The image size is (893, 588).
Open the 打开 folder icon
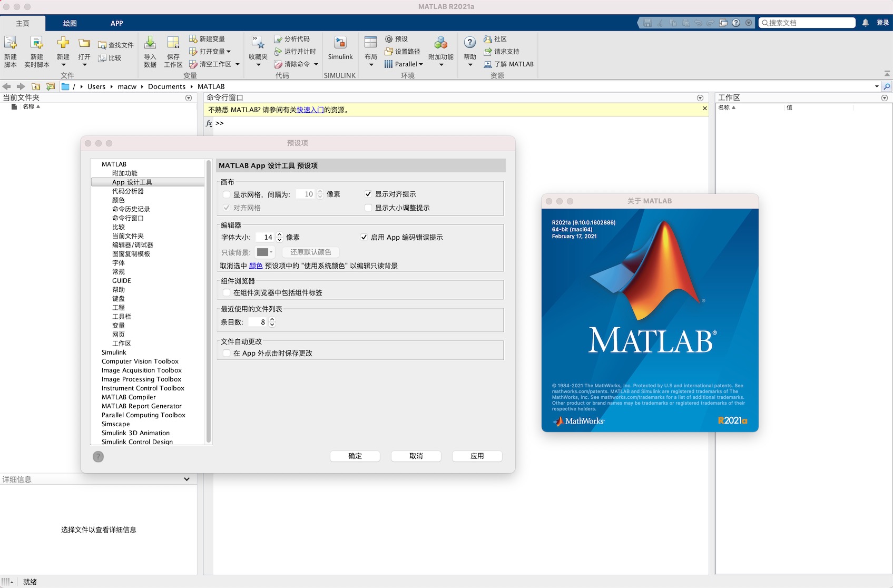[x=84, y=43]
